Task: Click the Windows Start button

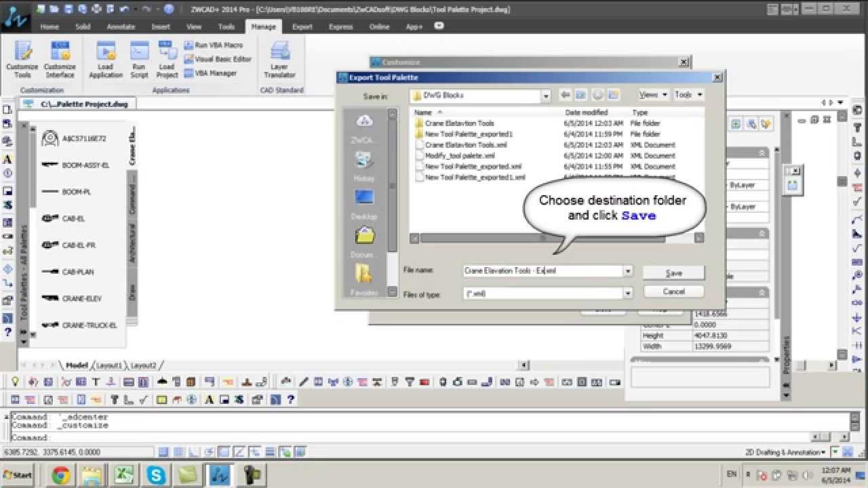Action: (x=18, y=474)
